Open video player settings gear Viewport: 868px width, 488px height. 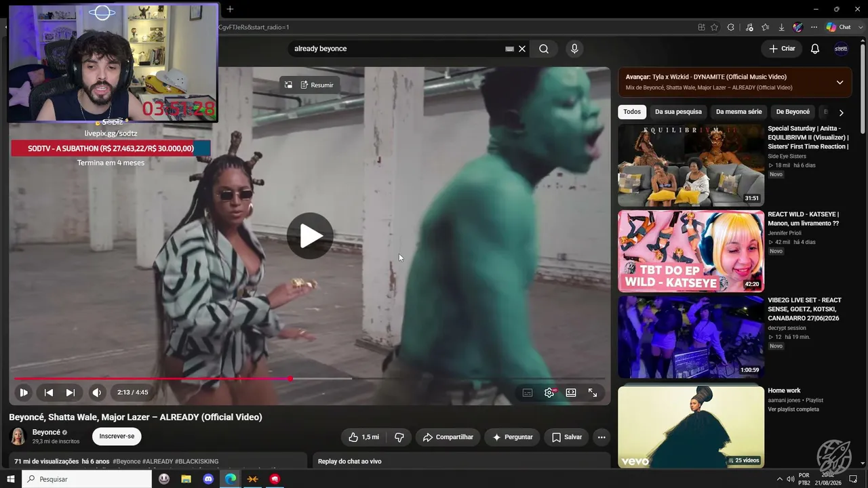pos(549,392)
